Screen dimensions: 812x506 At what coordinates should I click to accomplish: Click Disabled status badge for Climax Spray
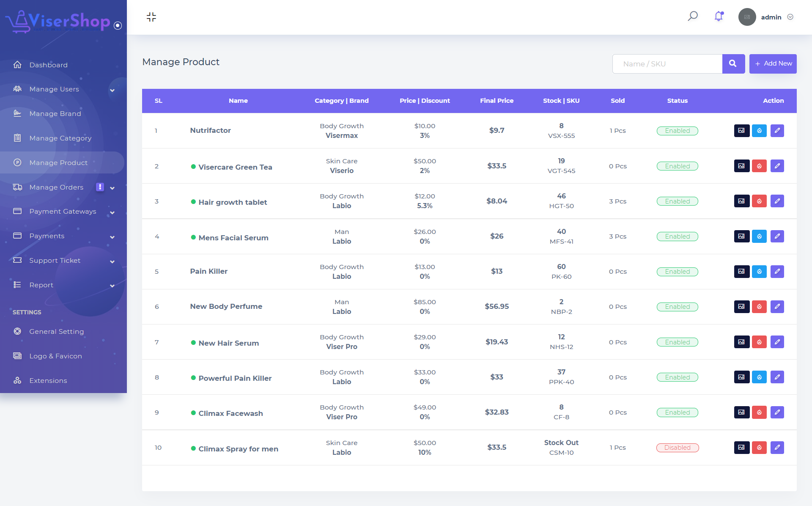click(x=677, y=448)
